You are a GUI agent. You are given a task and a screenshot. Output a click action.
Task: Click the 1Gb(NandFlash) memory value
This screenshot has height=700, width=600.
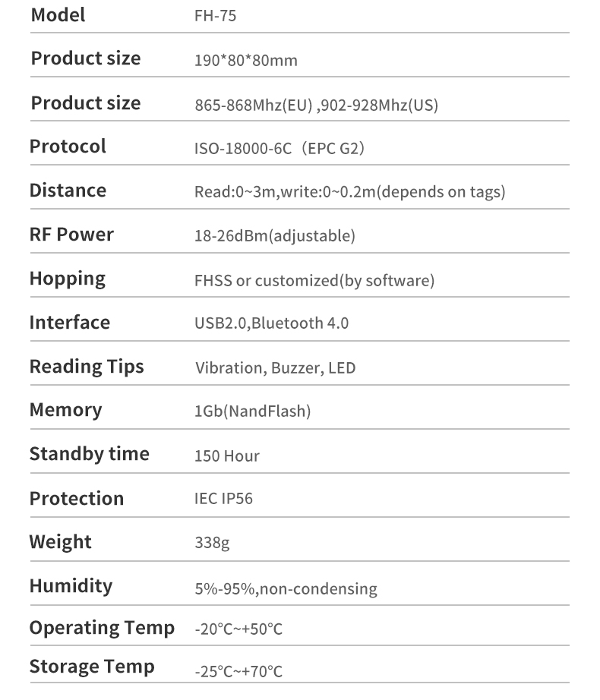point(252,411)
